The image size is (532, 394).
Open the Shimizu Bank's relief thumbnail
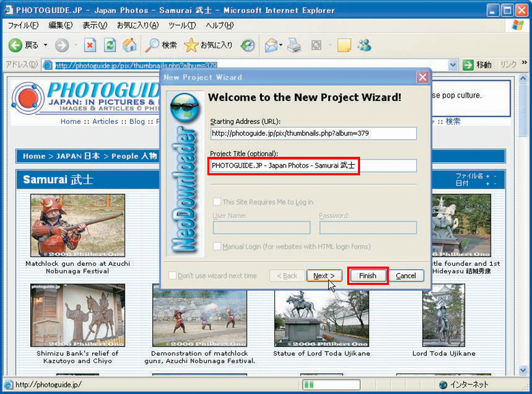78,316
